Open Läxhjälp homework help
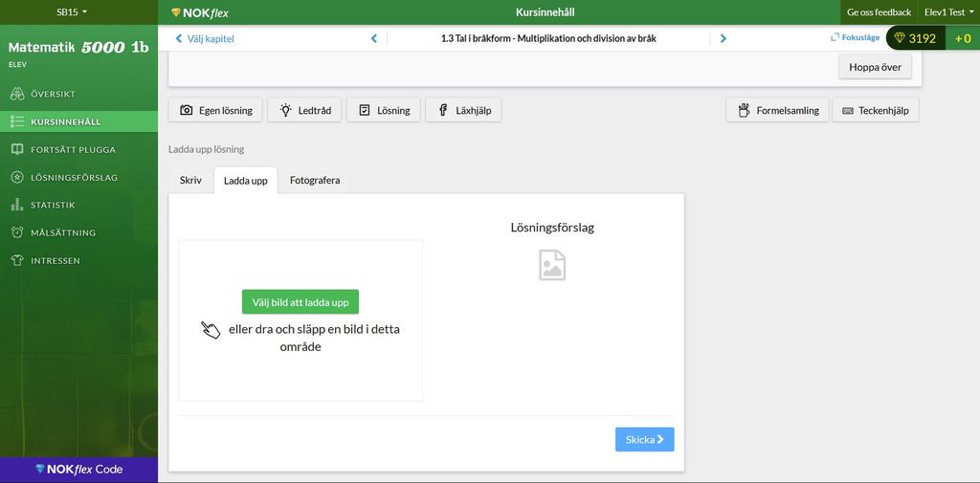Viewport: 980px width, 483px height. coord(463,110)
